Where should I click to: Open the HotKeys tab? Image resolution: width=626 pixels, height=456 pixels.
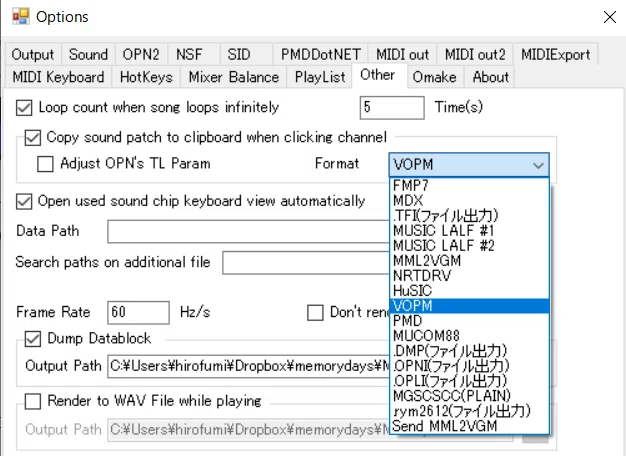coord(146,77)
